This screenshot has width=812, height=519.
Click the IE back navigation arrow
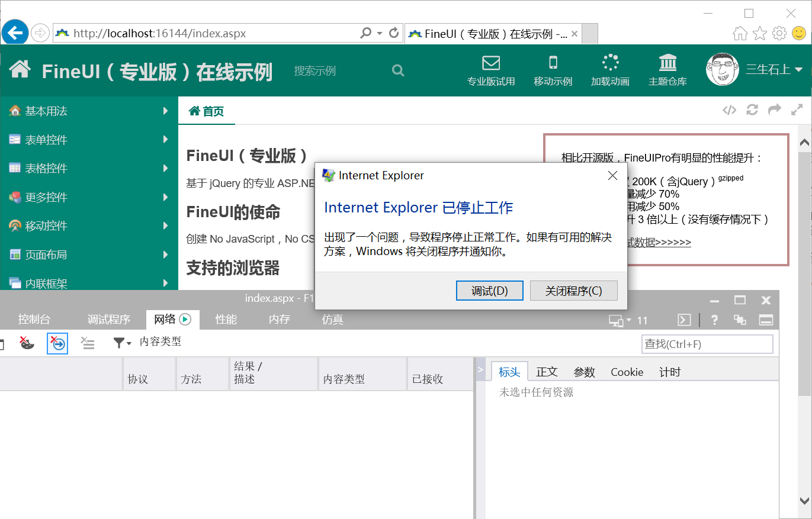(x=14, y=33)
